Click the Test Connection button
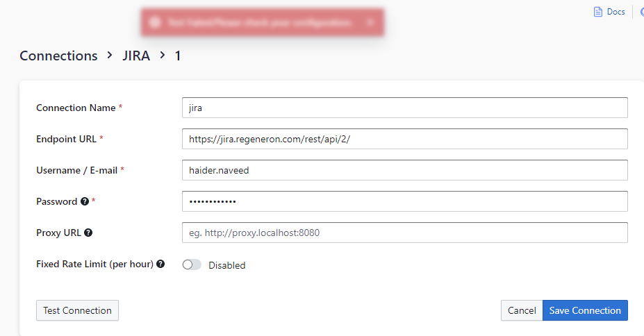This screenshot has height=336, width=644. (x=77, y=310)
